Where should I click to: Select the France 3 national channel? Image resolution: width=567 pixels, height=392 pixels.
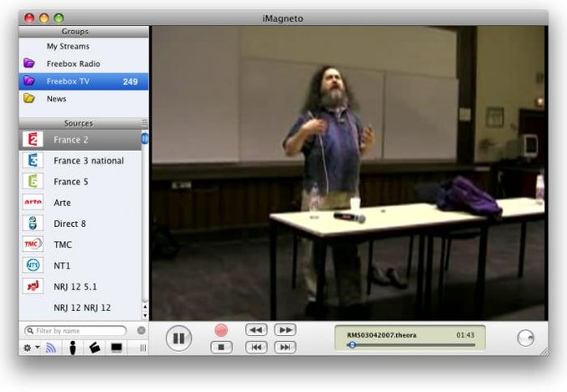pos(80,161)
